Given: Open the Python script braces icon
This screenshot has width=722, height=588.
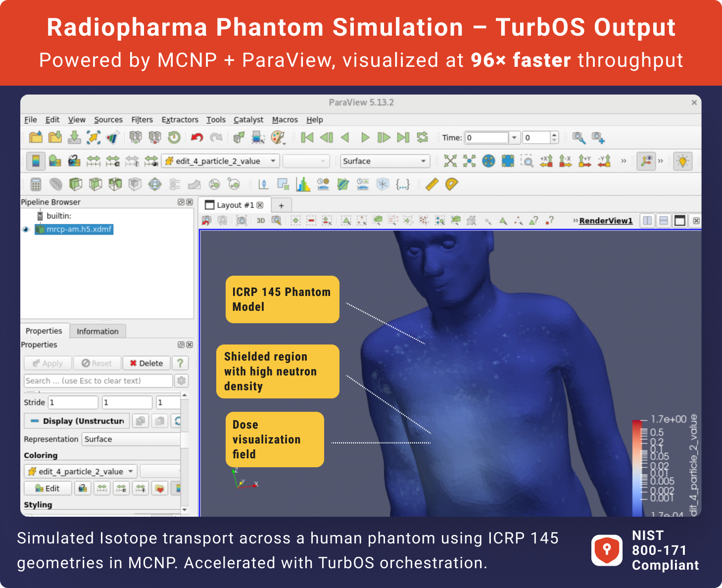Looking at the screenshot, I should 402,184.
